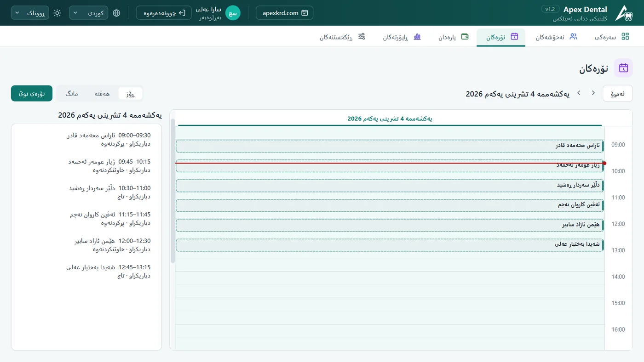Switch to the ڕاپۆرتەکان reports tab
Viewport: 644px width, 362px height.
coord(402,37)
